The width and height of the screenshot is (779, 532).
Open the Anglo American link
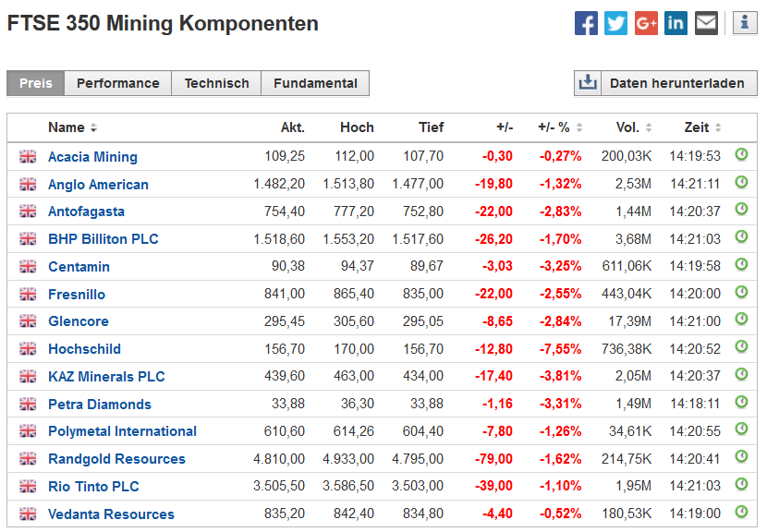(x=98, y=185)
